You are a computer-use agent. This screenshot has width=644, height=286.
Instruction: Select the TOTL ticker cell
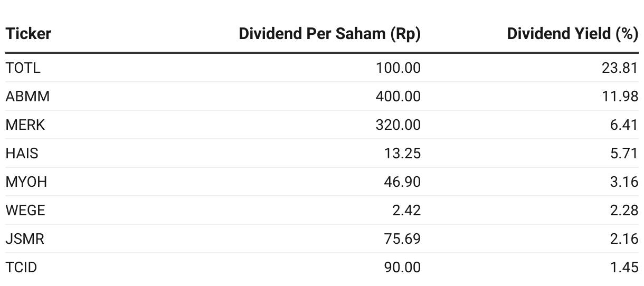tap(23, 68)
